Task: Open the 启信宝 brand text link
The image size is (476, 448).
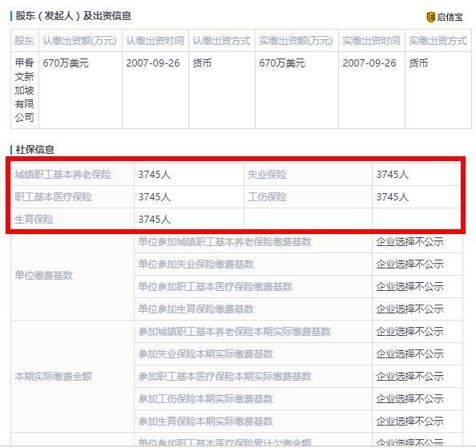Action: 450,17
